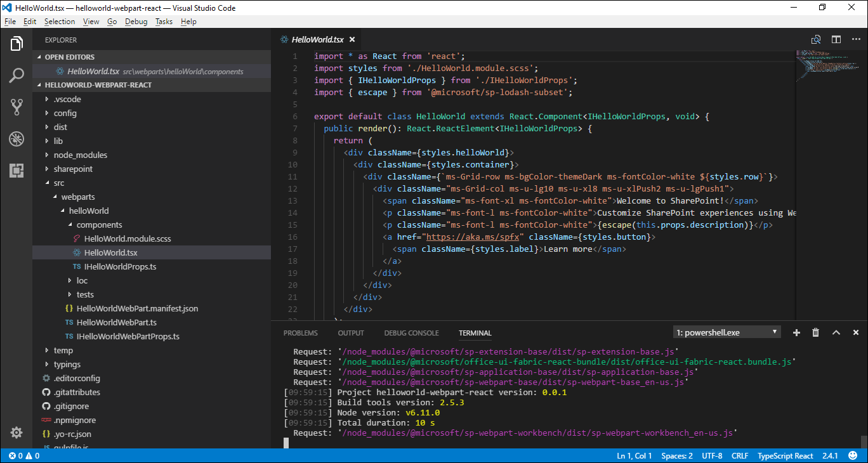Screen dimensions: 868x463
Task: Open the Tasks menu
Action: (x=164, y=21)
